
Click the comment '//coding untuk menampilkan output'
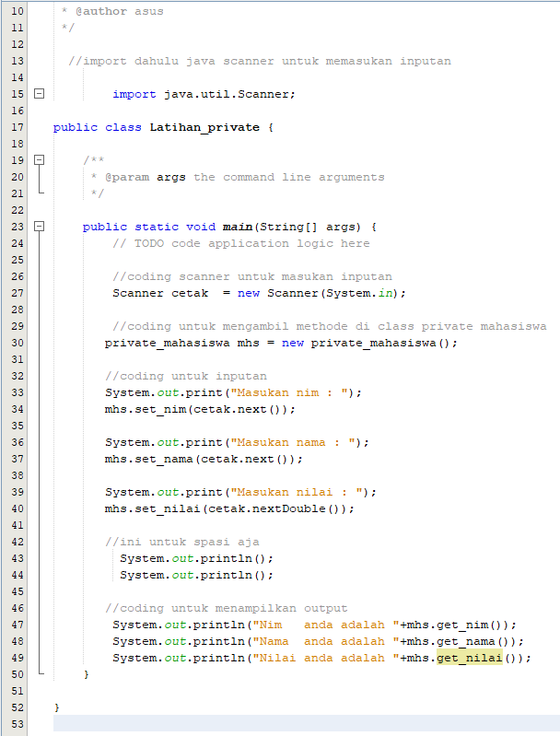(x=227, y=608)
